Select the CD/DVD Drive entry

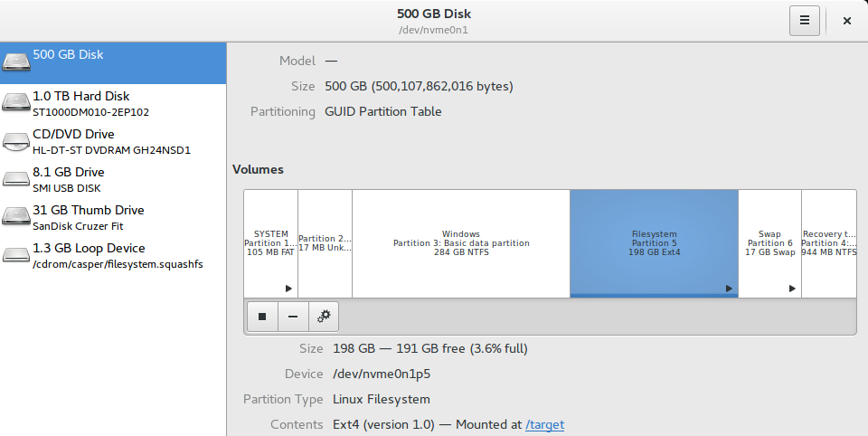point(113,141)
